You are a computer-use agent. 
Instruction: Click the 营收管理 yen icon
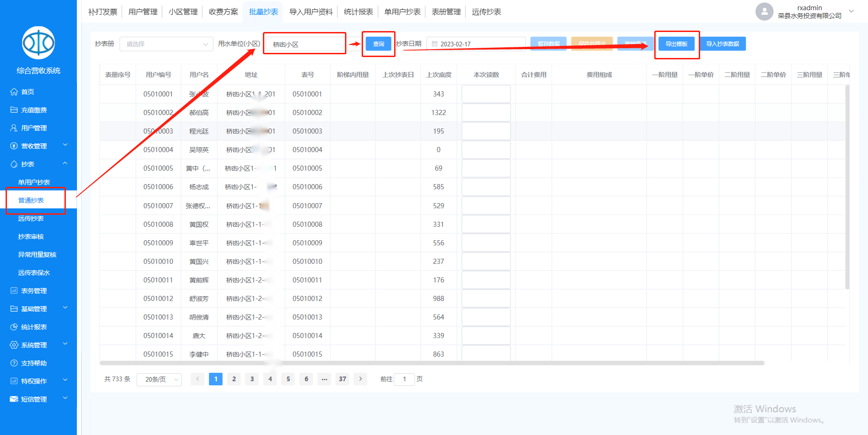click(14, 146)
